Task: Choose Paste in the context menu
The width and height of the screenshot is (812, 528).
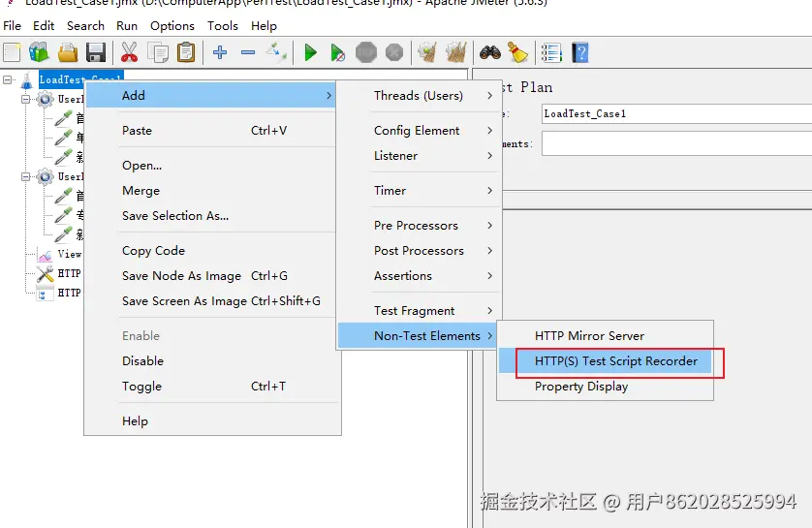Action: click(x=211, y=131)
